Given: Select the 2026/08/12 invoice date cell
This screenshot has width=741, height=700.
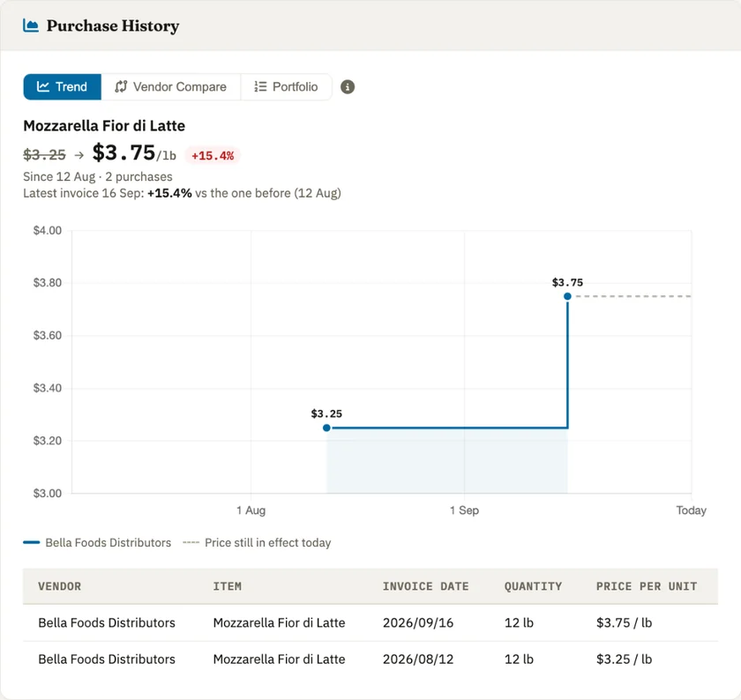Looking at the screenshot, I should [418, 659].
